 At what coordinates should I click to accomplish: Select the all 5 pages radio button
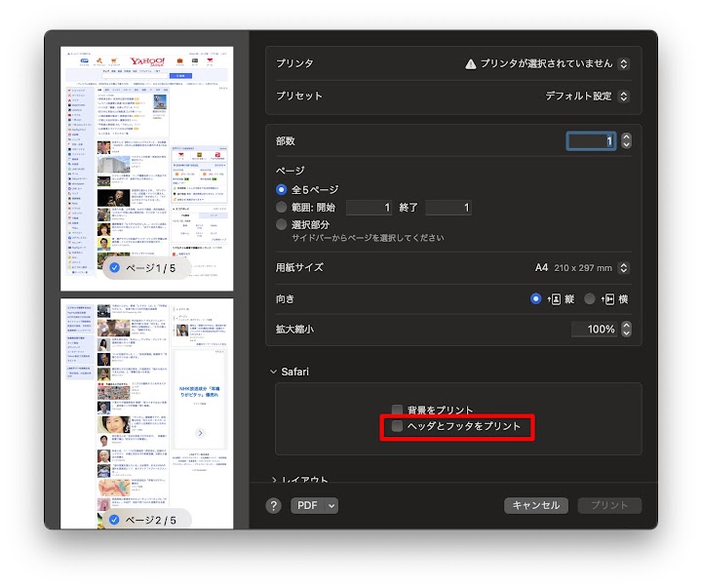281,189
